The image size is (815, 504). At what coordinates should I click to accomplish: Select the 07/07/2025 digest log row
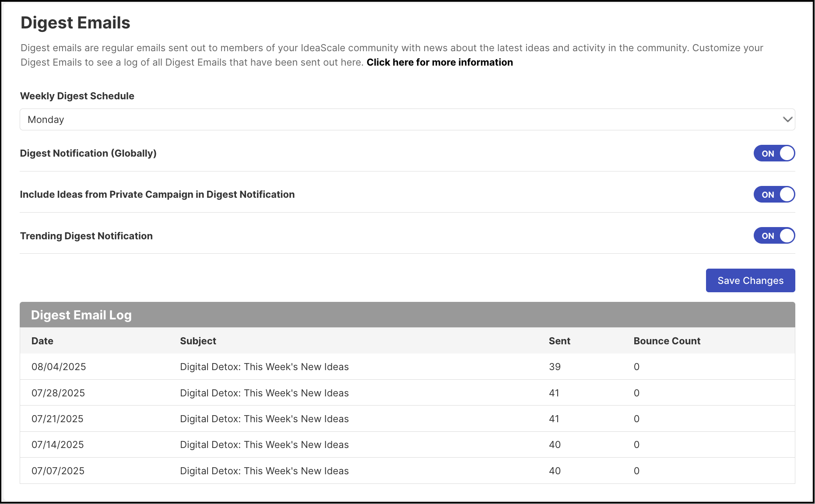point(407,471)
